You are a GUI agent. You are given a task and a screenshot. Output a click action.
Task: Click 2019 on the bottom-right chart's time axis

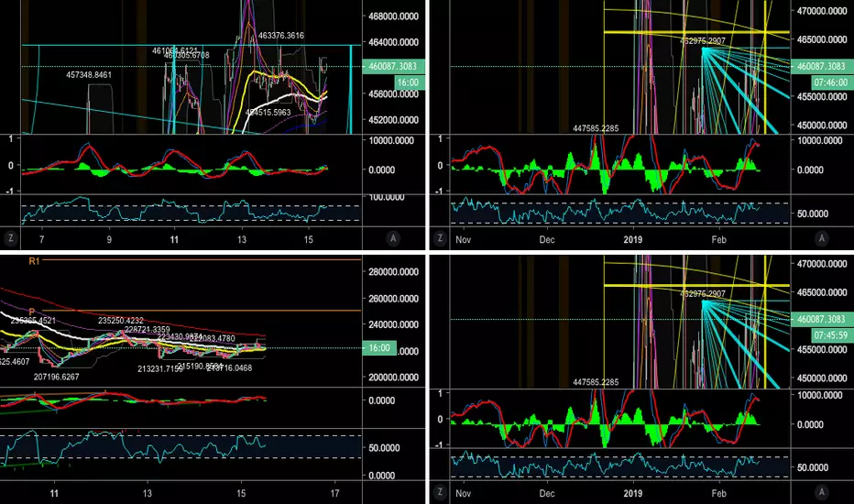click(x=633, y=493)
